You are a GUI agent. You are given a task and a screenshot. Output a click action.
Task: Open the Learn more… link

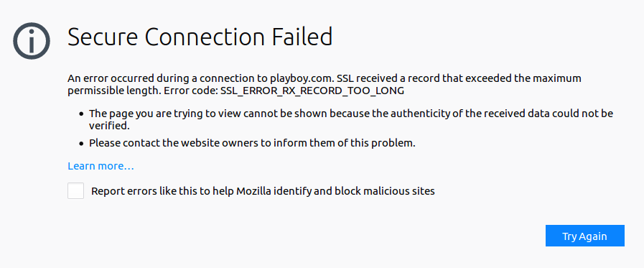click(x=101, y=166)
